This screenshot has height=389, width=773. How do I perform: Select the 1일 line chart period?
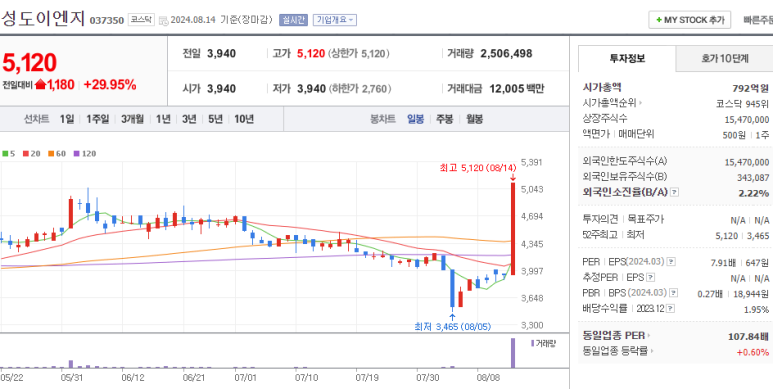point(67,119)
